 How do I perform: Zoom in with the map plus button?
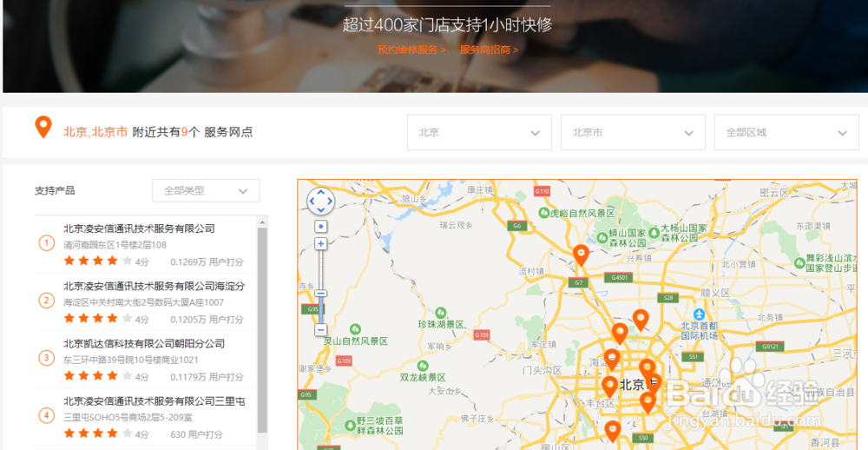(320, 243)
